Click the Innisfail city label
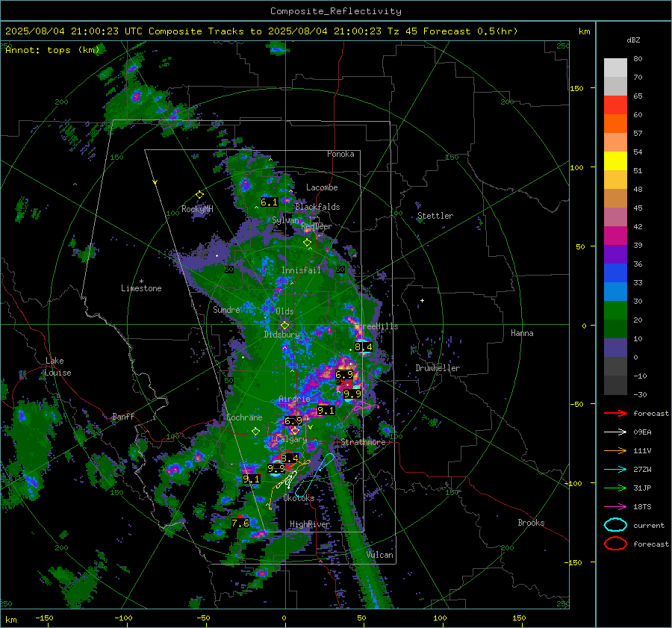Screen dimensions: 672x628 tap(301, 270)
